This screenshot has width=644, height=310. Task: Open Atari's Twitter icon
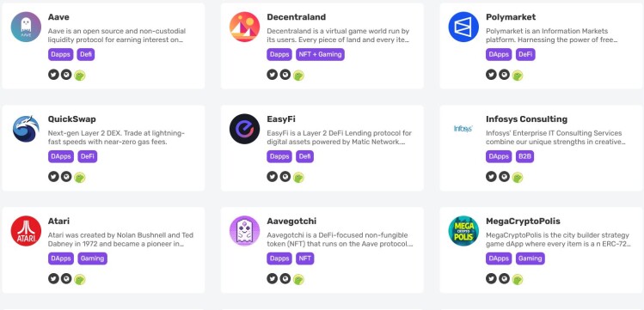tap(53, 279)
